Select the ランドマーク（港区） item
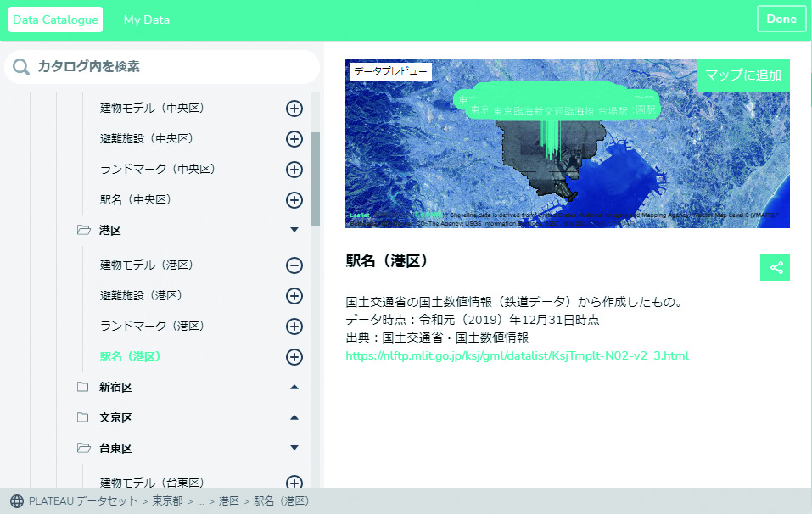Image resolution: width=812 pixels, height=514 pixels. tap(152, 326)
